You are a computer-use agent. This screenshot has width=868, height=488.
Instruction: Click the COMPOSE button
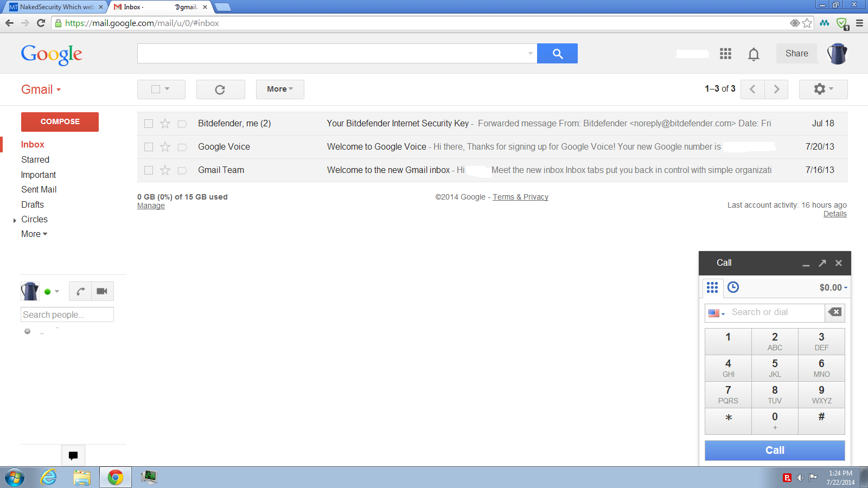pyautogui.click(x=60, y=122)
